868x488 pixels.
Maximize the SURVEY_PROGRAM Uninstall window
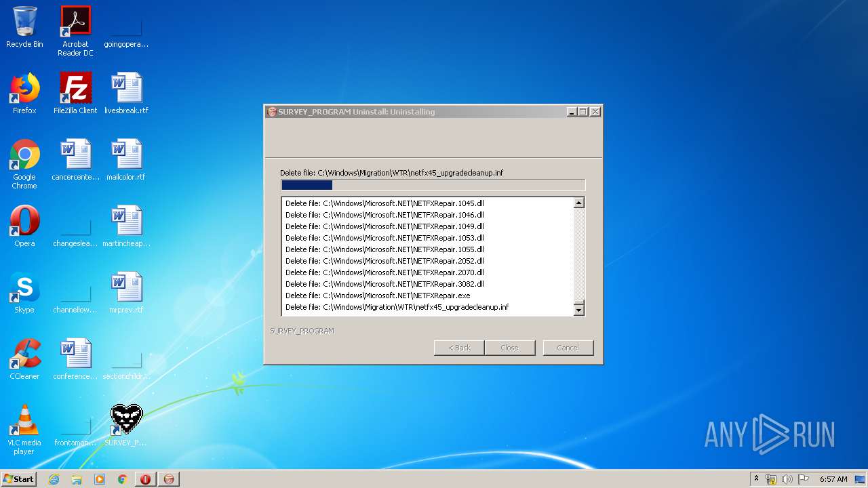(x=583, y=112)
